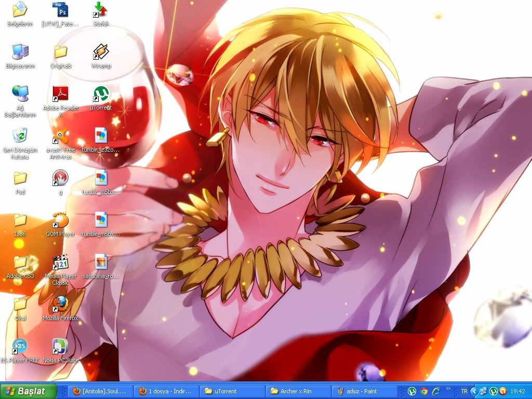Launch Nokia PC Suite shortcut
The height and width of the screenshot is (399, 532).
(x=60, y=351)
